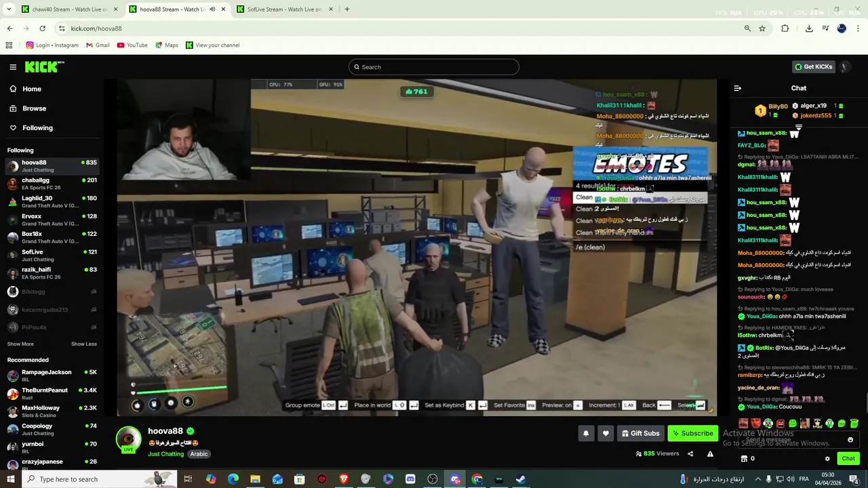Open Following in sidebar
Image resolution: width=868 pixels, height=488 pixels.
pyautogui.click(x=31, y=127)
